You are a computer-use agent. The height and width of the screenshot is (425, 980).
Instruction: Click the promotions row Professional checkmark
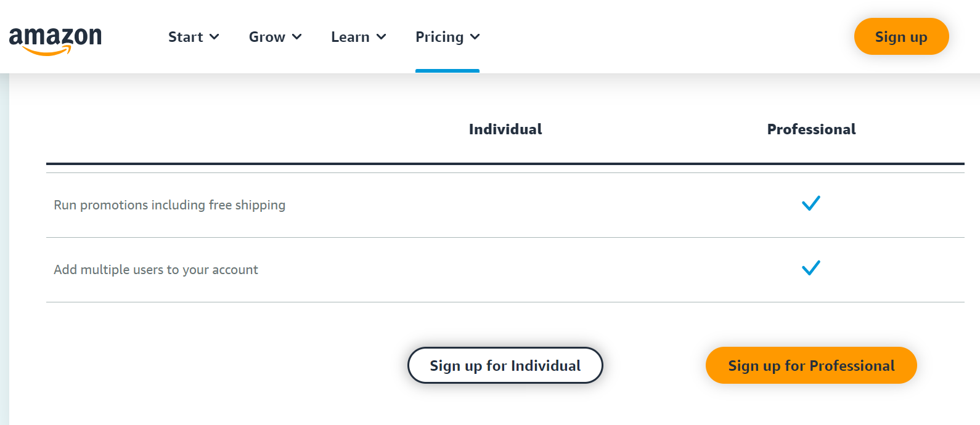(x=811, y=203)
